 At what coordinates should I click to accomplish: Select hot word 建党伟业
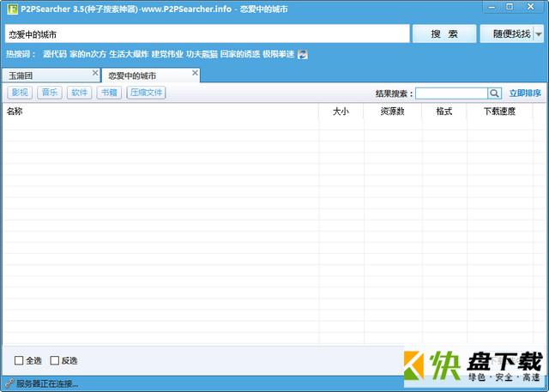pos(167,54)
